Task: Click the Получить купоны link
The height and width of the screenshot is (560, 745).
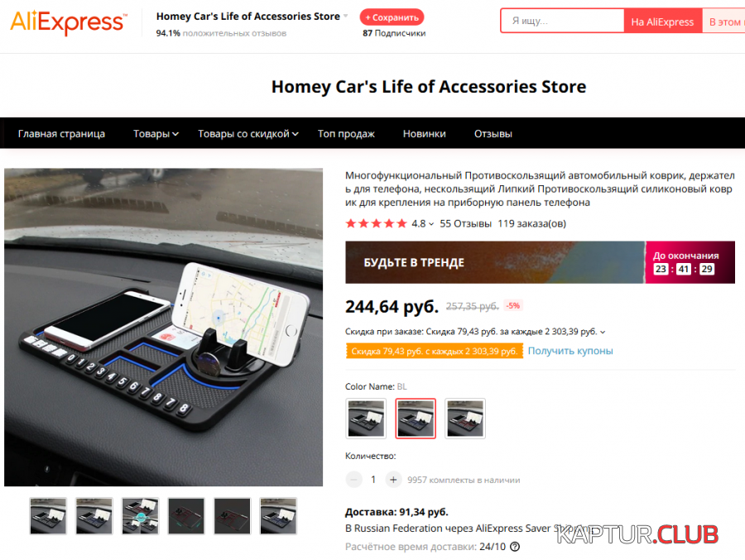Action: coord(570,351)
